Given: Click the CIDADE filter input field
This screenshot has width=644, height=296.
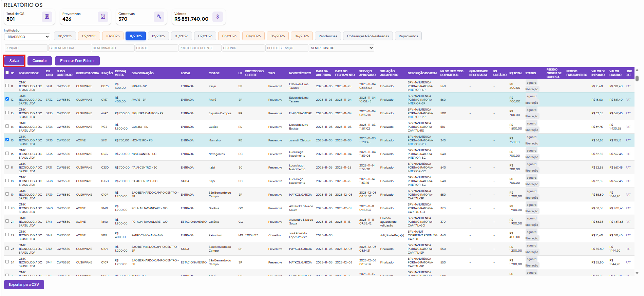Looking at the screenshot, I should (156, 48).
